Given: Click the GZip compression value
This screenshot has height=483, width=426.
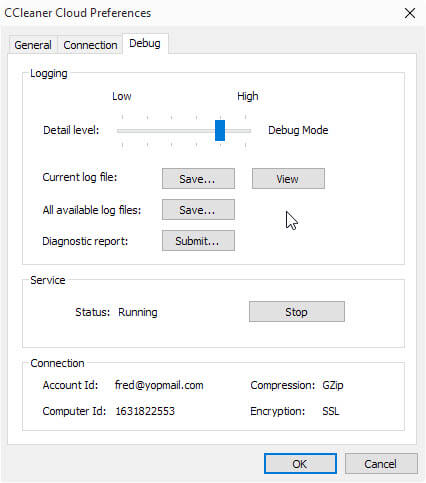Looking at the screenshot, I should tap(333, 385).
